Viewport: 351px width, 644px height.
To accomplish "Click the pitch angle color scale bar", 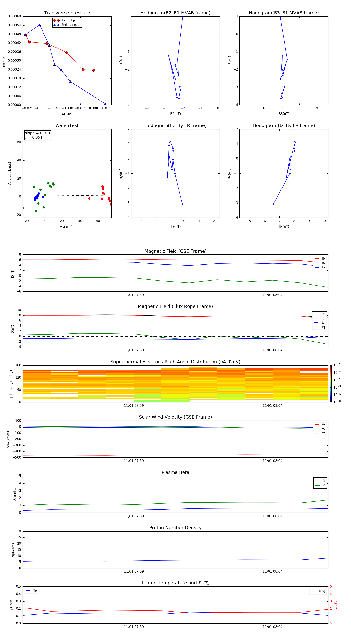I will coord(331,384).
